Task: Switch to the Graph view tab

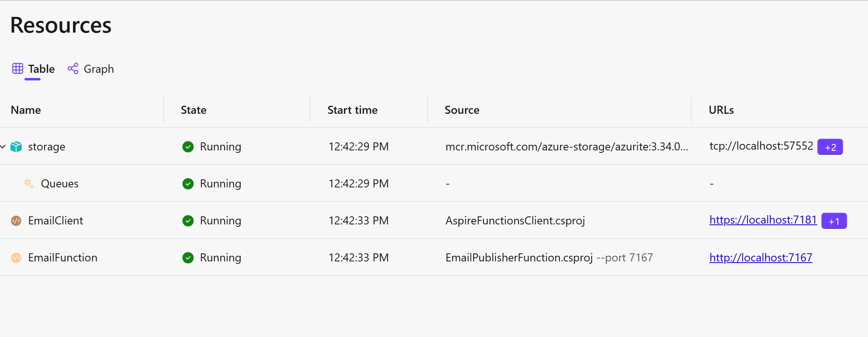Action: coord(91,69)
